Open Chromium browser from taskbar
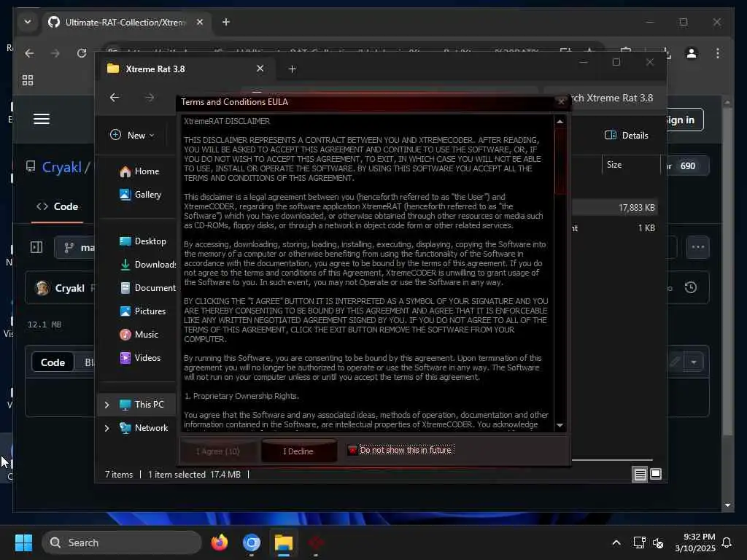 coord(252,542)
